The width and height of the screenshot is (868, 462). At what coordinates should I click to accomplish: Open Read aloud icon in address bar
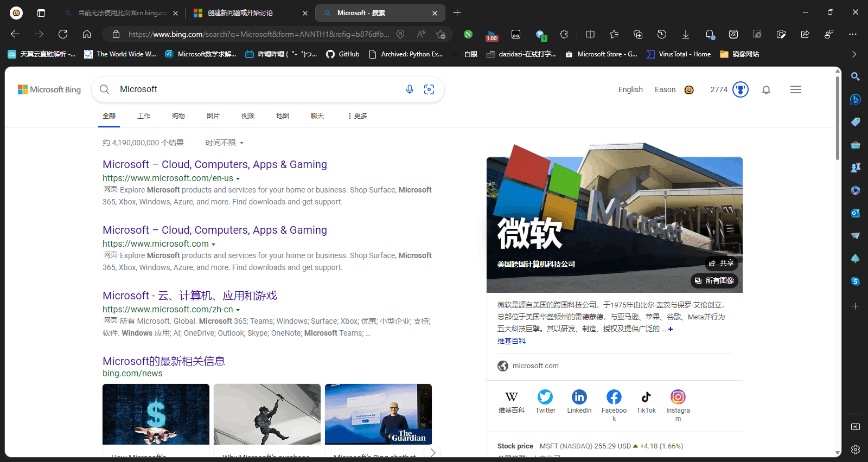click(x=421, y=34)
